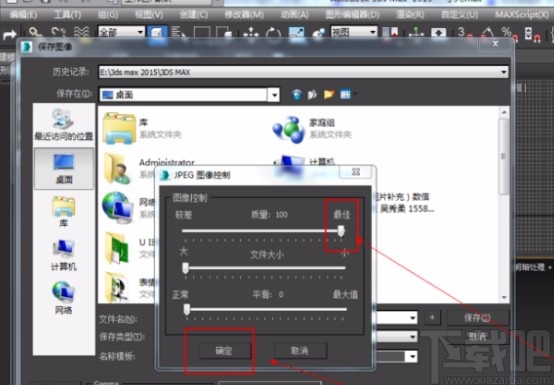Click the use pivot point center icon
Screen dimensions: 554x385
pyautogui.click(x=390, y=33)
